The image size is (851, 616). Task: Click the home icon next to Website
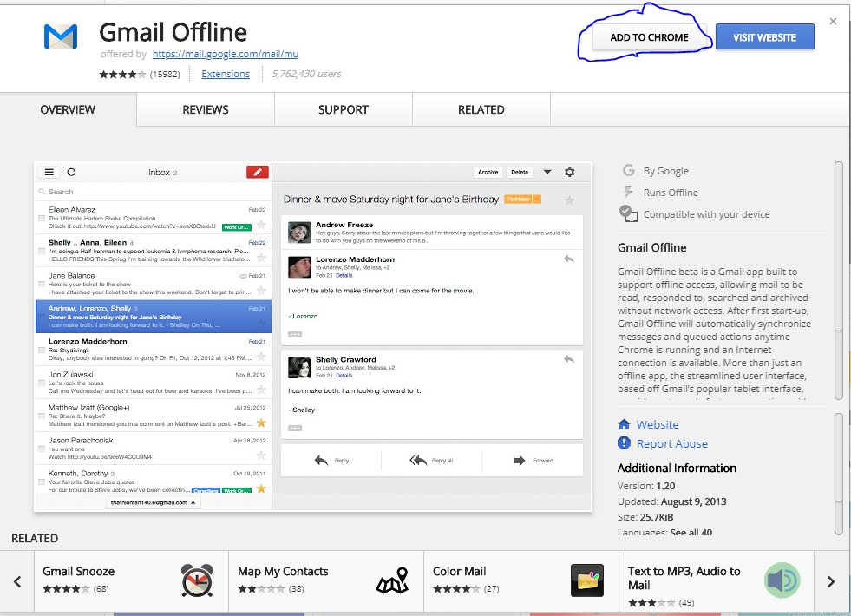pos(624,424)
